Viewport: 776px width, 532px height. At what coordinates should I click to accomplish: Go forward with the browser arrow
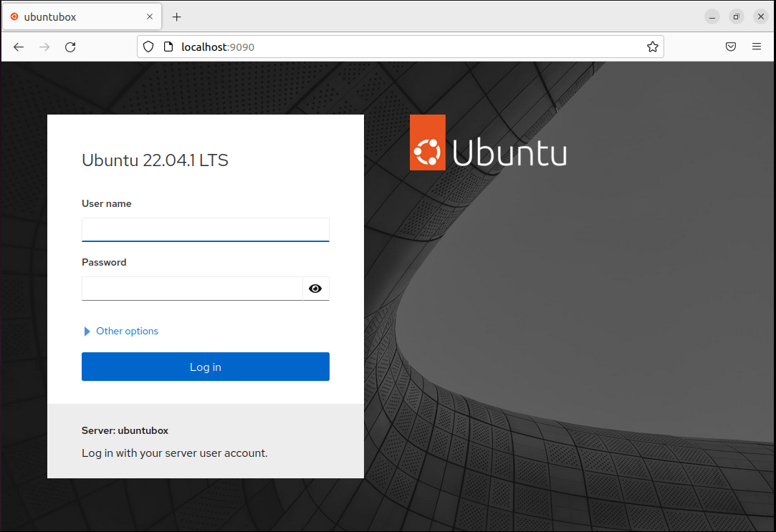(x=44, y=47)
